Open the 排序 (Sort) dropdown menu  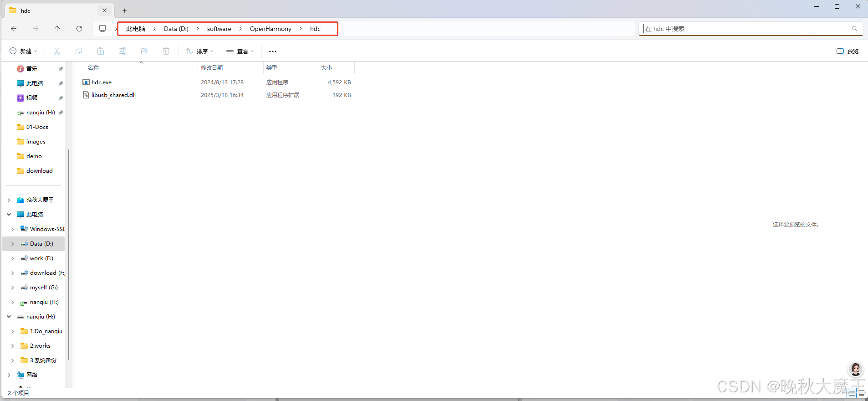click(x=199, y=51)
